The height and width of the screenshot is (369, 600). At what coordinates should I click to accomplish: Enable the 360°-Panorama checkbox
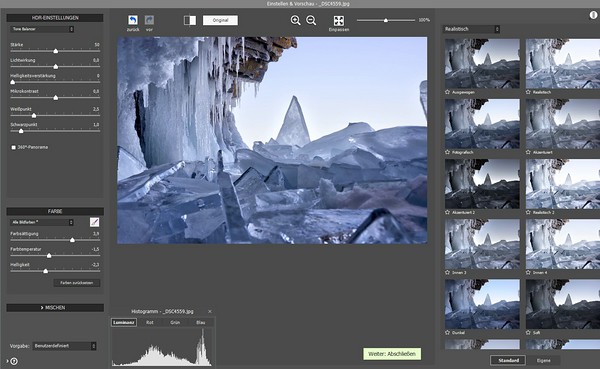coord(14,147)
